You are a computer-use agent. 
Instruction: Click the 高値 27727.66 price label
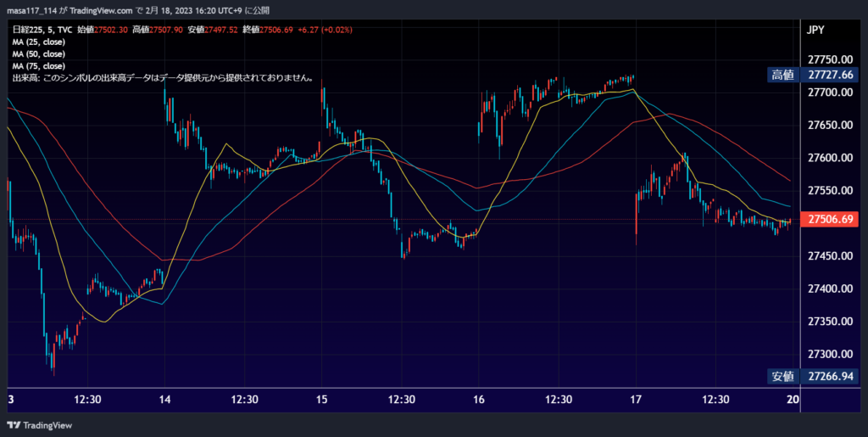coord(813,75)
